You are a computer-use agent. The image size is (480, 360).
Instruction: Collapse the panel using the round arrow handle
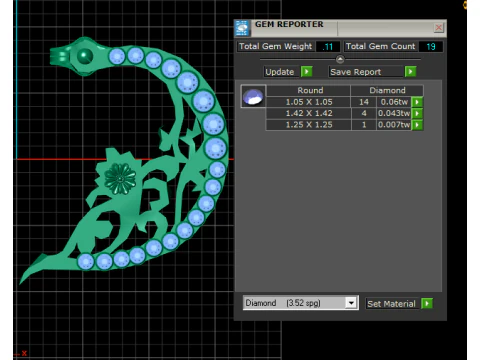pyautogui.click(x=340, y=59)
